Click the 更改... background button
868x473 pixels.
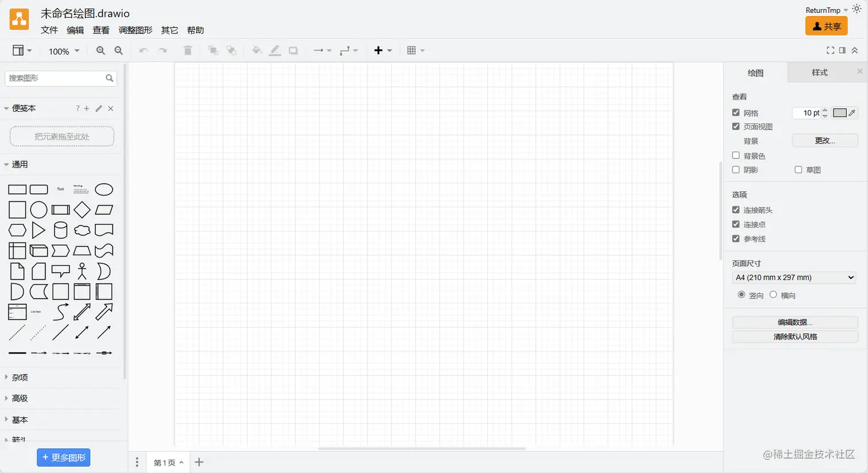coord(825,141)
